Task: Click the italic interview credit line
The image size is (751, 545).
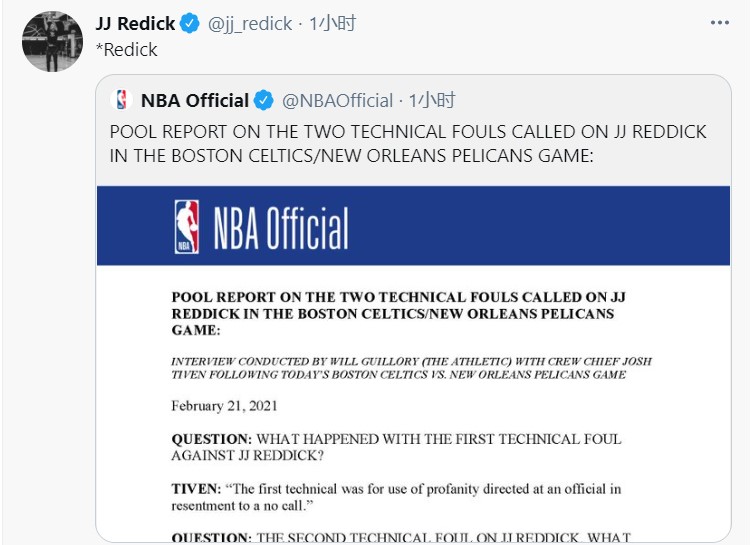Action: coord(411,367)
